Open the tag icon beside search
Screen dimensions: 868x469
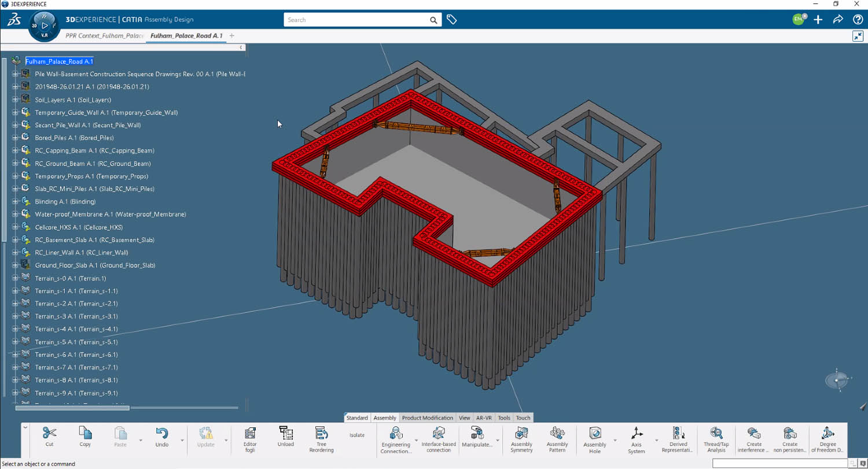click(452, 20)
